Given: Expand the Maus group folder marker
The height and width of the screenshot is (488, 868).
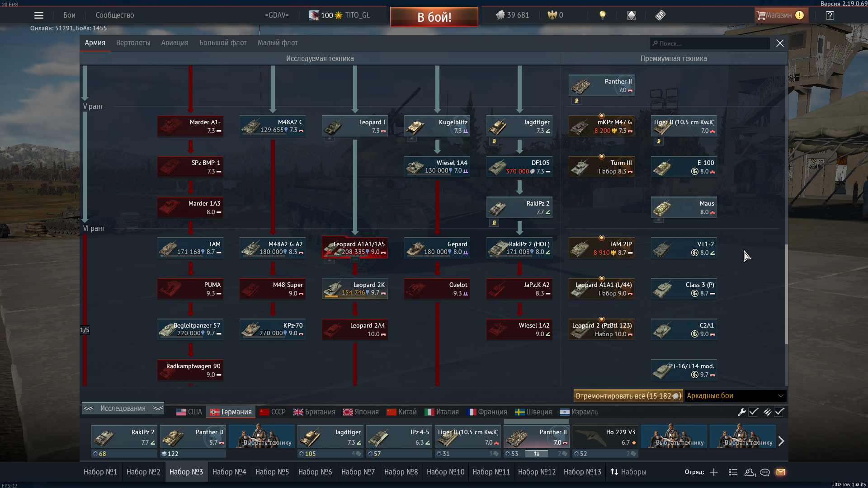Looking at the screenshot, I should 659,220.
